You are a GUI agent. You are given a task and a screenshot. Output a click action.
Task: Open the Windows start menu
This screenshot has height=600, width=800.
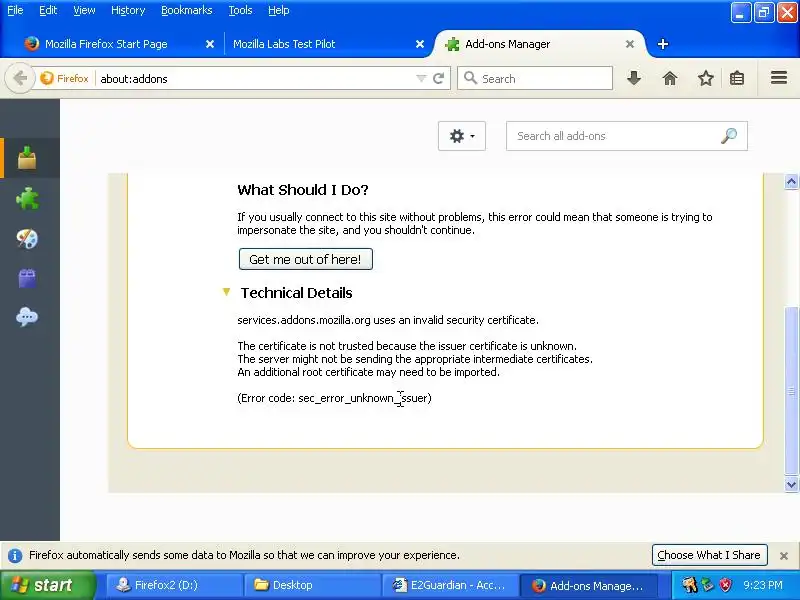click(47, 585)
